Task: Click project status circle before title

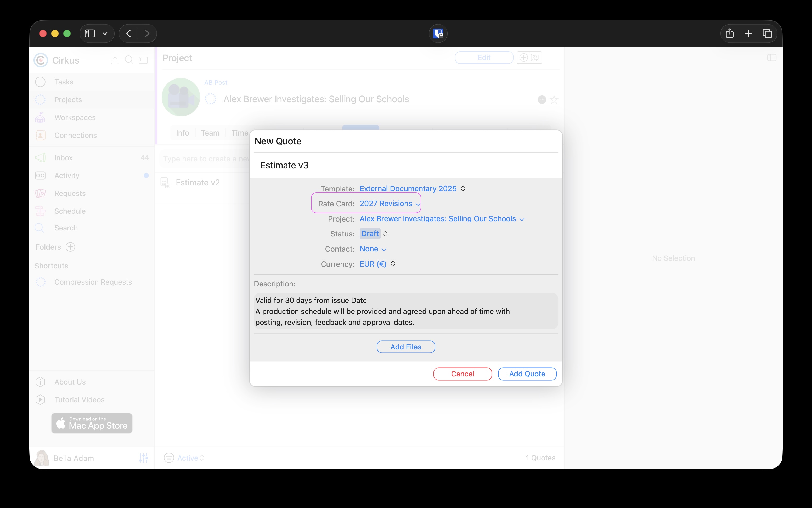Action: click(211, 99)
